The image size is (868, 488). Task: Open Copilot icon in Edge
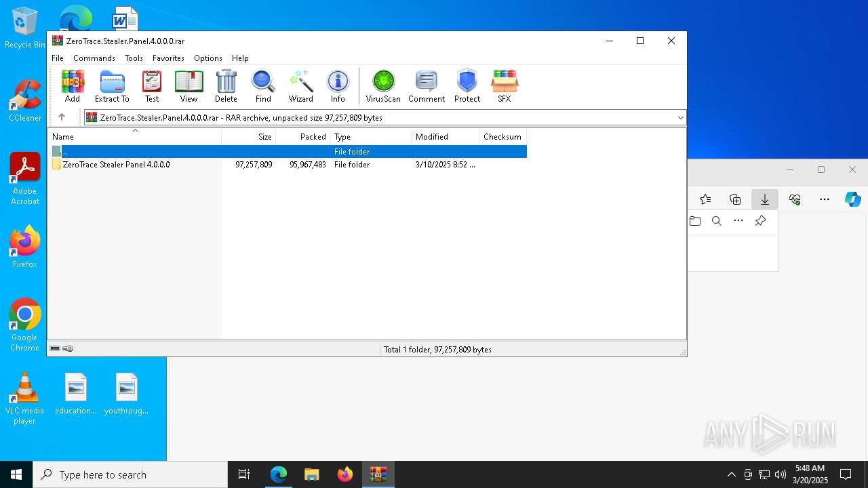pos(853,199)
